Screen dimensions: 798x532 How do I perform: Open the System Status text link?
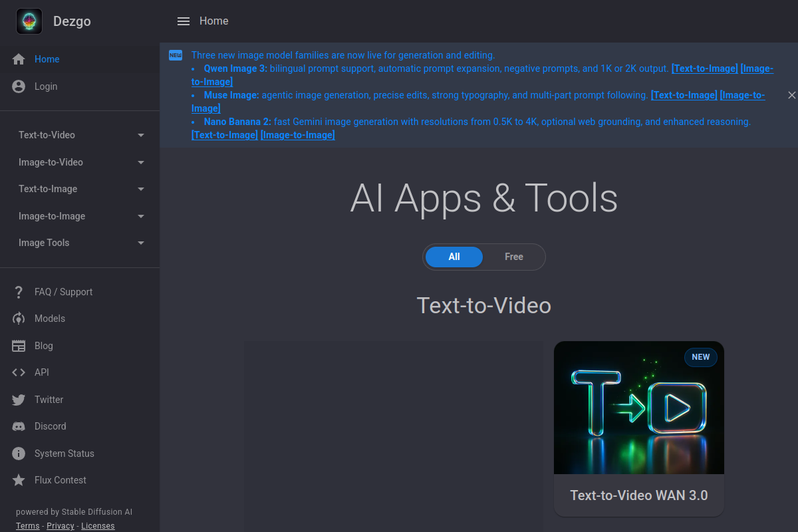pyautogui.click(x=65, y=454)
